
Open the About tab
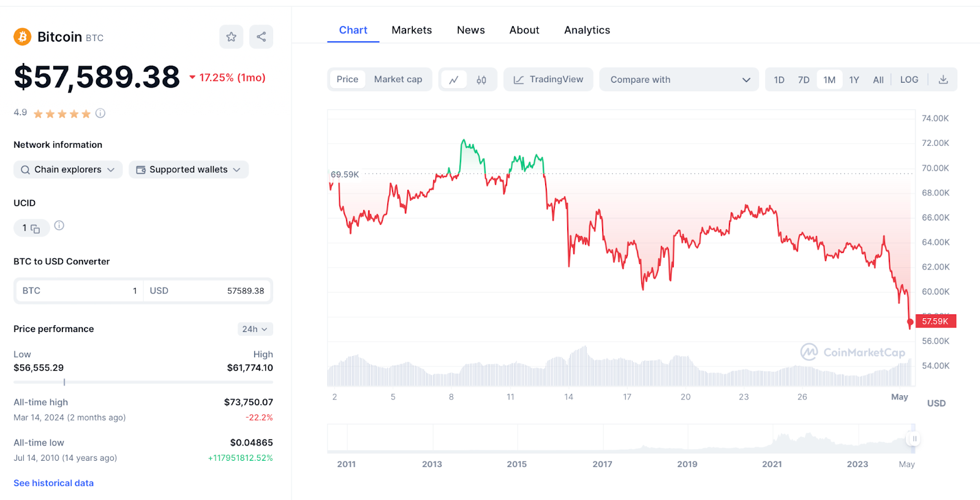point(524,30)
